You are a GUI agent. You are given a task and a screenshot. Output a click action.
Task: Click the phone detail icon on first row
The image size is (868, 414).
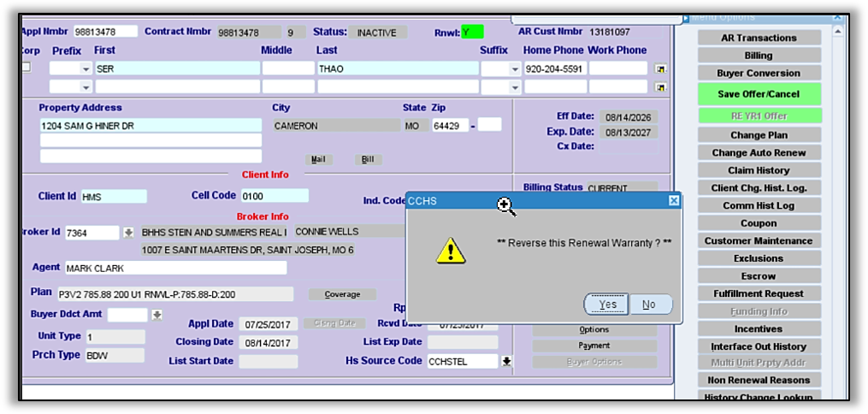tap(660, 68)
